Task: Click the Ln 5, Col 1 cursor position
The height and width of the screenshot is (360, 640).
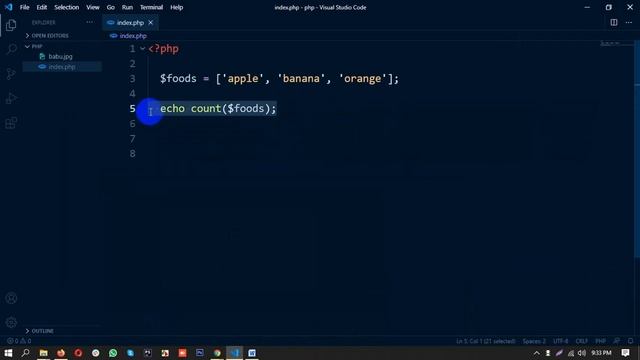Action: pos(486,341)
